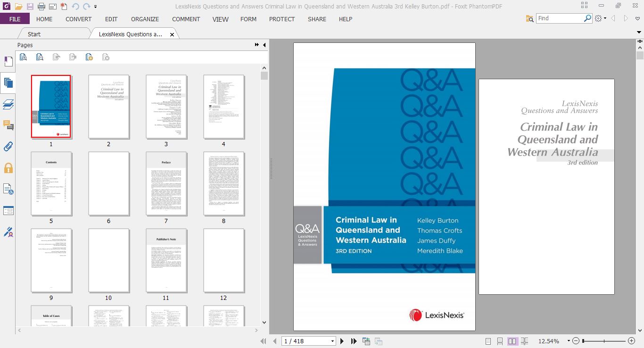Viewport: 644px width, 348px height.
Task: Open the EDIT ribbon tab
Action: 111,19
